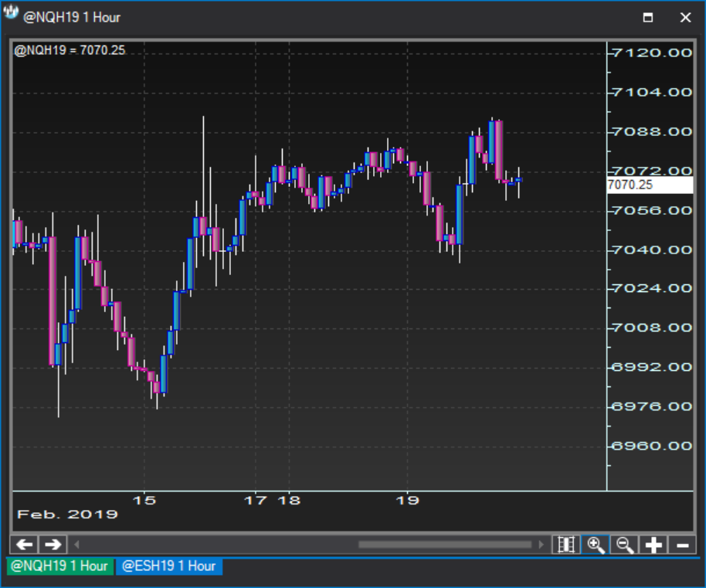The width and height of the screenshot is (706, 588).
Task: Close the @NQH19 chart window
Action: [x=685, y=18]
